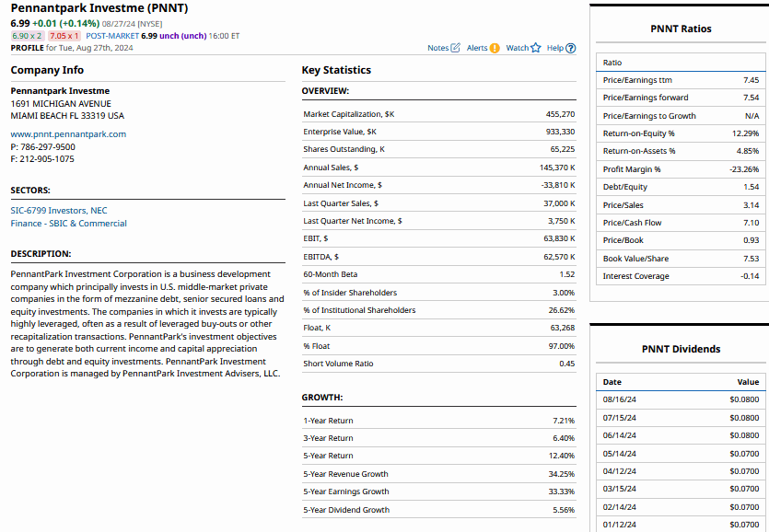The image size is (769, 532).
Task: Click 60-Month Beta value 1.52
Action: [567, 274]
